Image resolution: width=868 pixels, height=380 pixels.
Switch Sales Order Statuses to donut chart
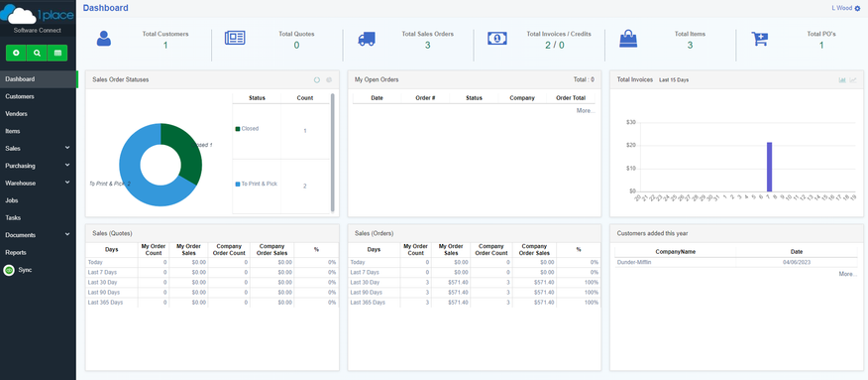(317, 79)
